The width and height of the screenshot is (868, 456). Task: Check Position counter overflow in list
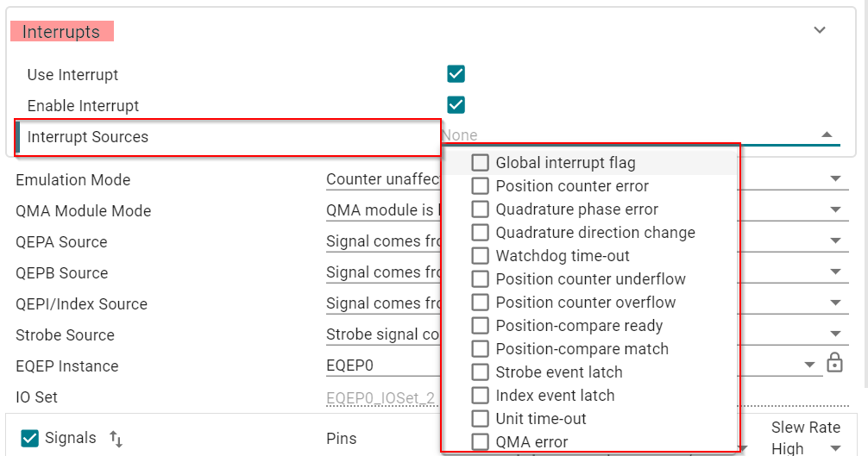(x=481, y=302)
